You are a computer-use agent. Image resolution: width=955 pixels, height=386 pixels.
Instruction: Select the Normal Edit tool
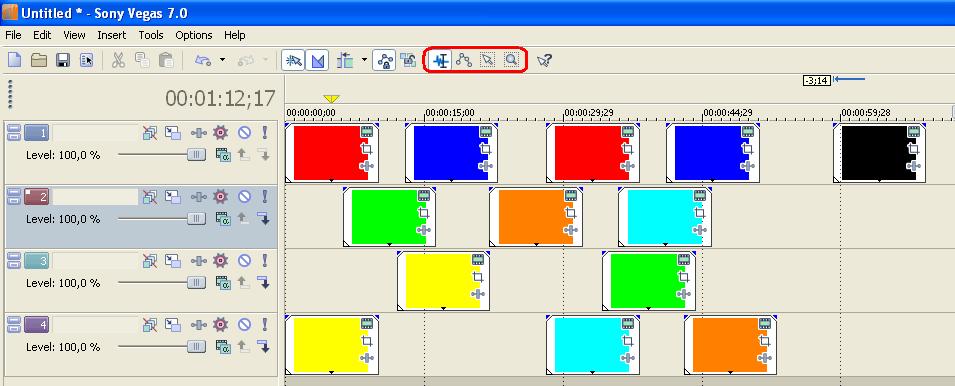click(442, 60)
